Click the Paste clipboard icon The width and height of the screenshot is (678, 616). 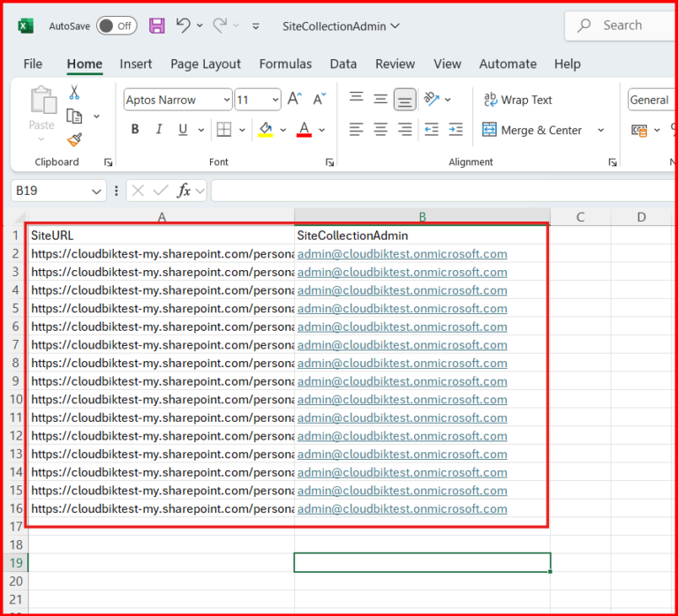43,100
